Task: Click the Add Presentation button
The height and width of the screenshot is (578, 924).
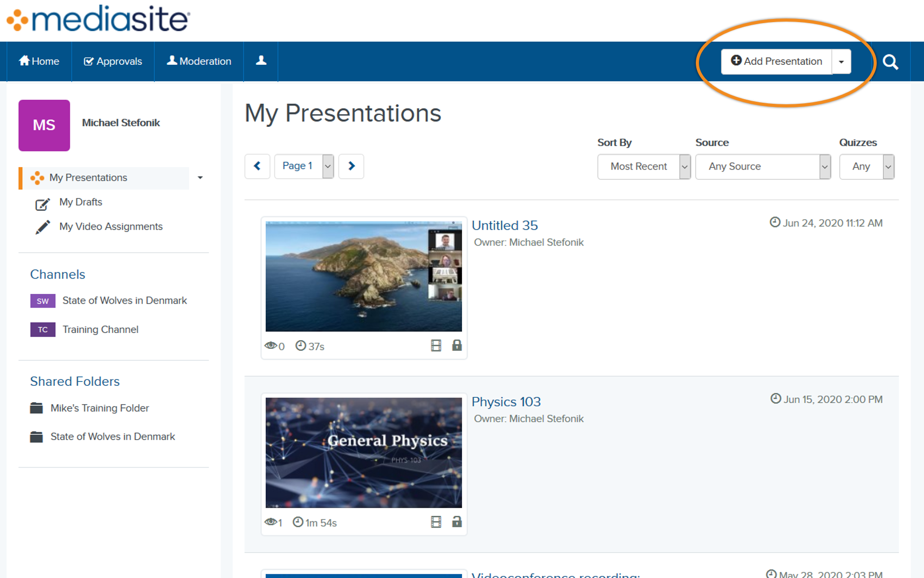Action: tap(776, 61)
